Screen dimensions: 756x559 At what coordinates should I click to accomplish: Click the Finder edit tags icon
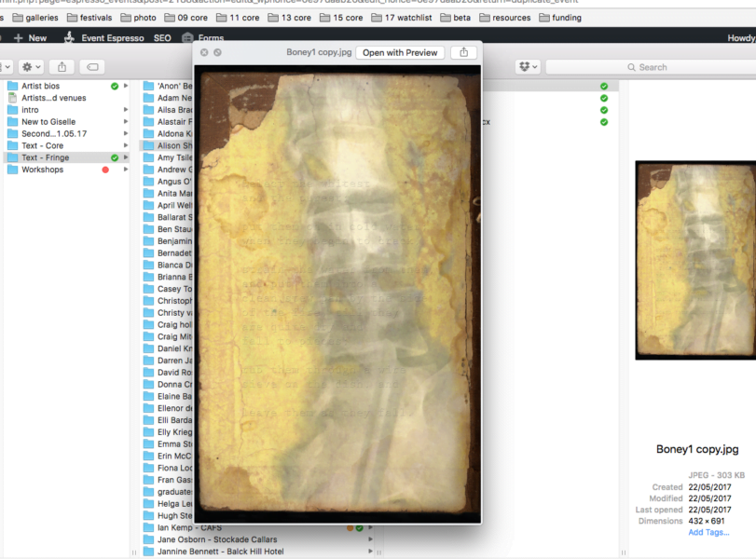click(x=92, y=67)
